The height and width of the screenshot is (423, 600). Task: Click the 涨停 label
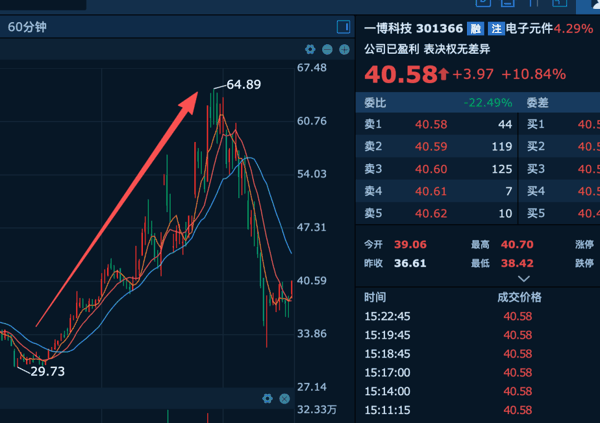(x=584, y=244)
